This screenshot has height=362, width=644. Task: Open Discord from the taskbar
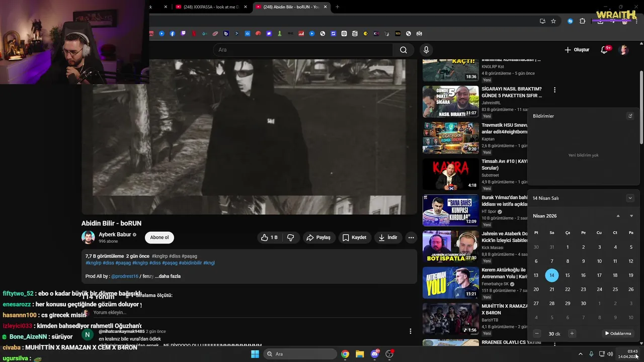click(x=375, y=354)
